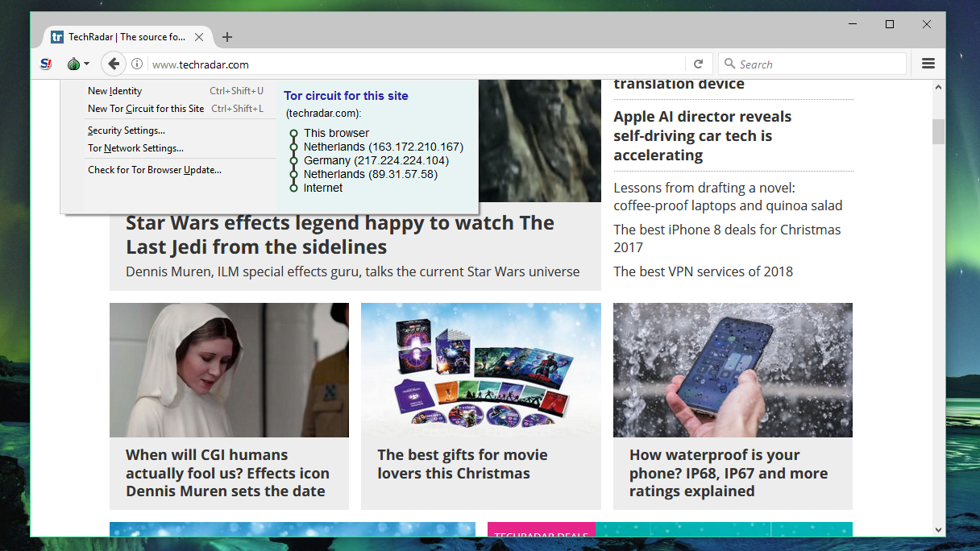This screenshot has width=980, height=551.
Task: Click the Blu-ray box set thumbnail
Action: pyautogui.click(x=481, y=371)
